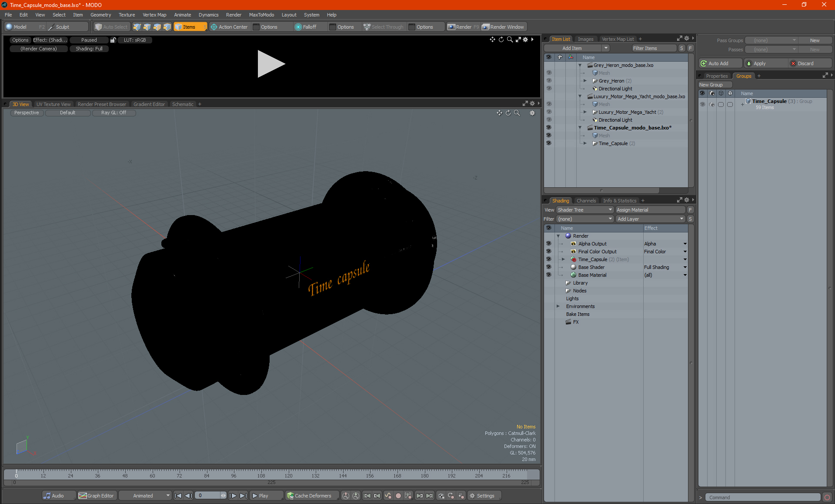
Task: Select Edges selection mode cube icon
Action: click(147, 27)
